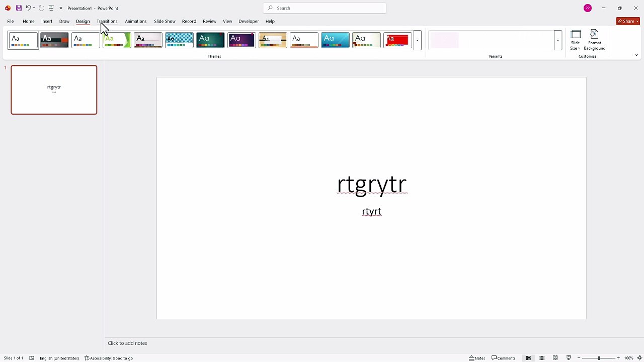Apply the teal diamond-pattern theme

[x=179, y=40]
